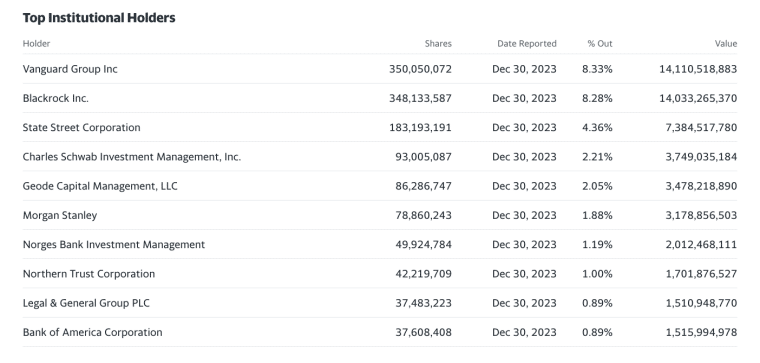Click holdings value 3,178,856,503
Image resolution: width=760 pixels, height=363 pixels.
tap(701, 215)
